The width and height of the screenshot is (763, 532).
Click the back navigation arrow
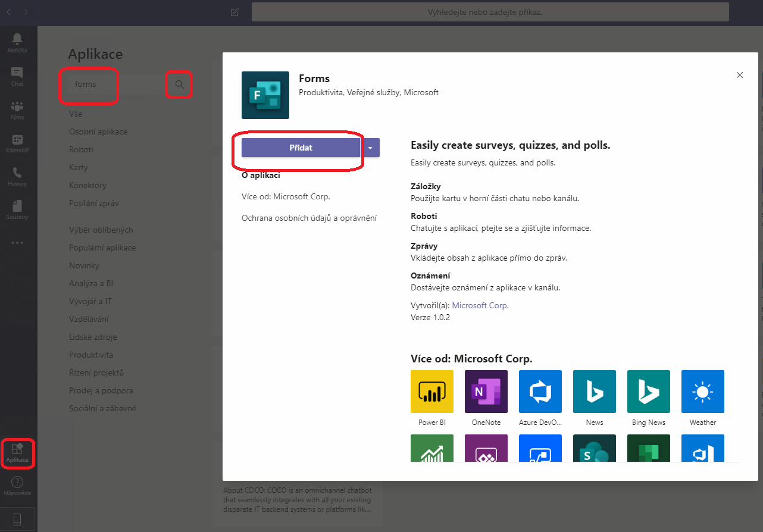[9, 12]
